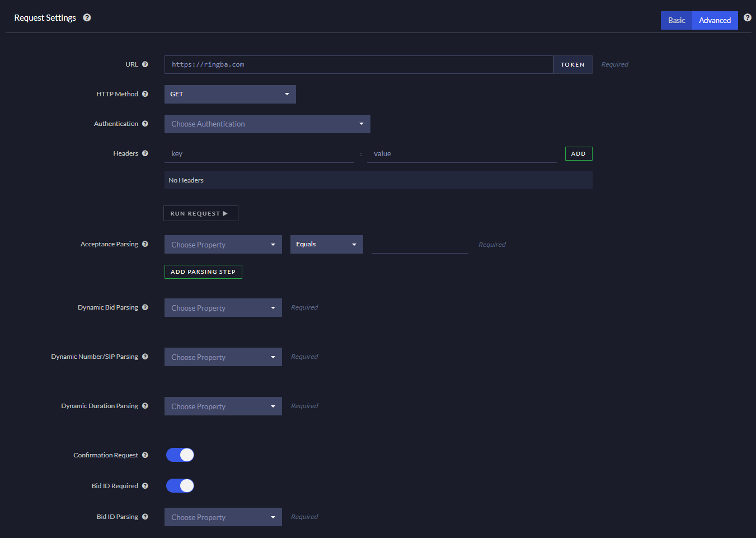
Task: Switch to the Basic tab
Action: [x=676, y=20]
